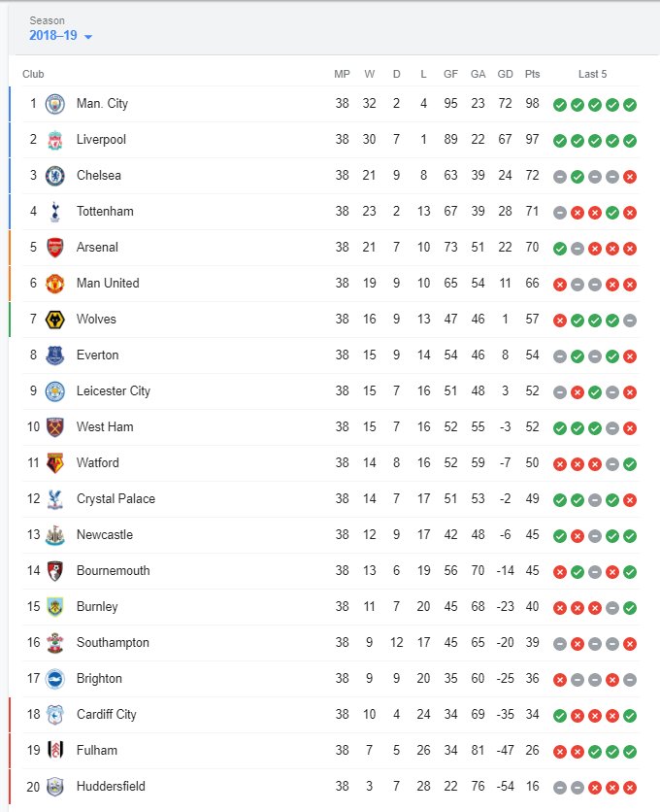The height and width of the screenshot is (812, 660).
Task: Open the Leicester City team link
Action: 114,391
